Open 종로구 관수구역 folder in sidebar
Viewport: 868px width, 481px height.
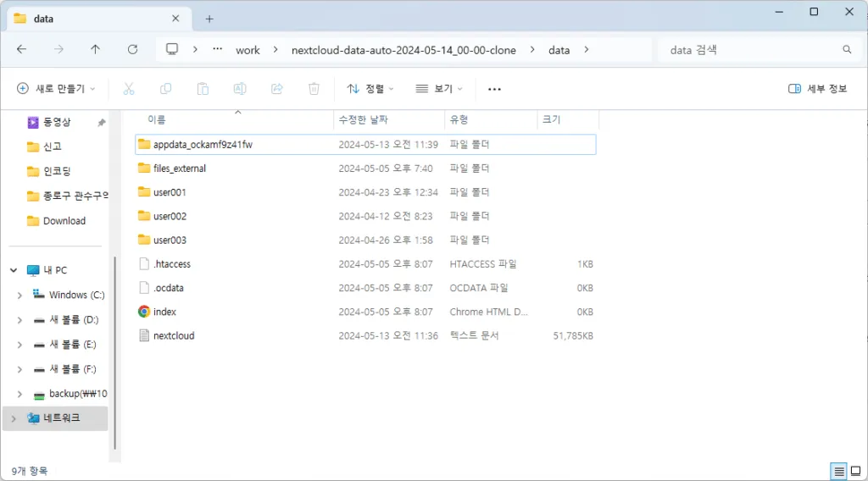[66, 196]
